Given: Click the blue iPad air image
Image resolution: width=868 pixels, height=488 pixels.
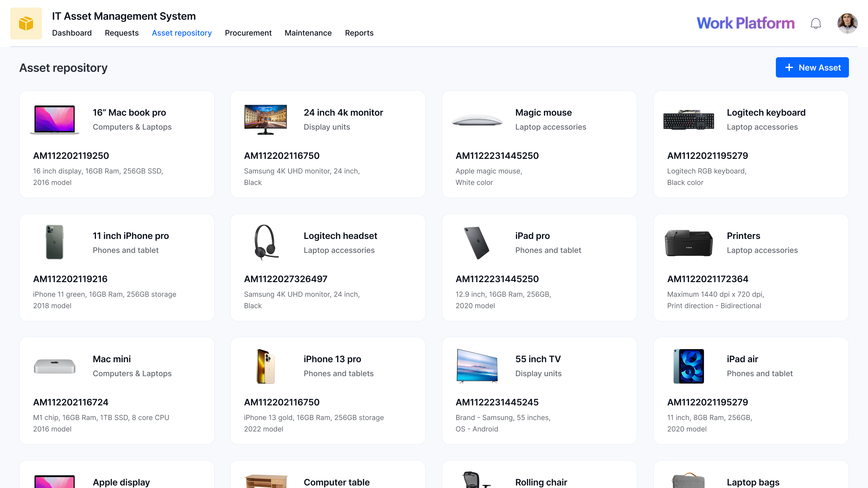Looking at the screenshot, I should click(688, 366).
